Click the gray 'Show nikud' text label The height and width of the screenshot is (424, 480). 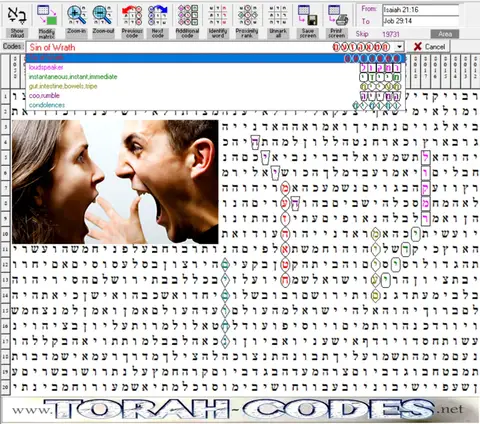click(x=17, y=33)
